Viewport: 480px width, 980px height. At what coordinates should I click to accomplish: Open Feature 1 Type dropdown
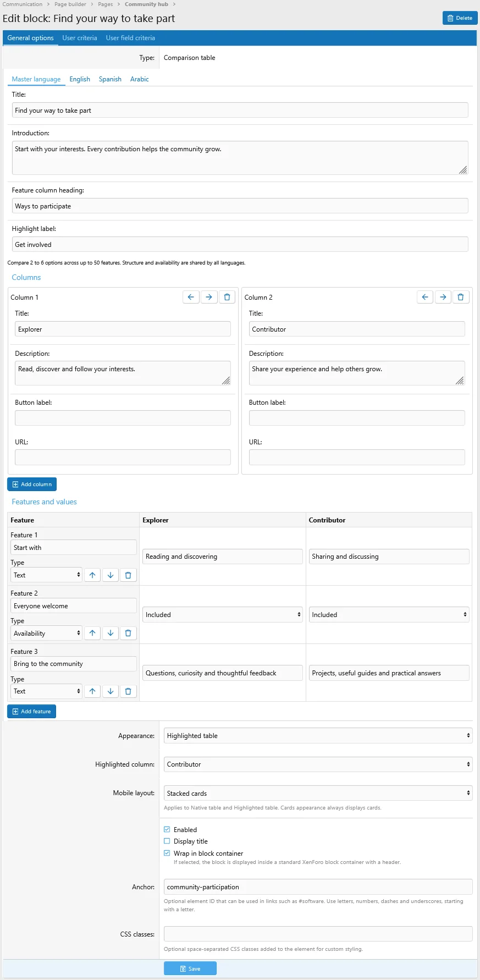tap(47, 575)
